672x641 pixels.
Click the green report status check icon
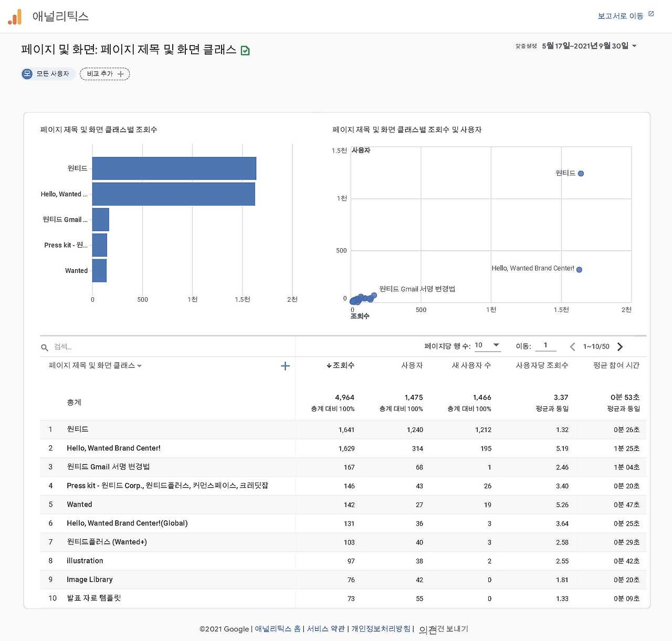pyautogui.click(x=245, y=50)
